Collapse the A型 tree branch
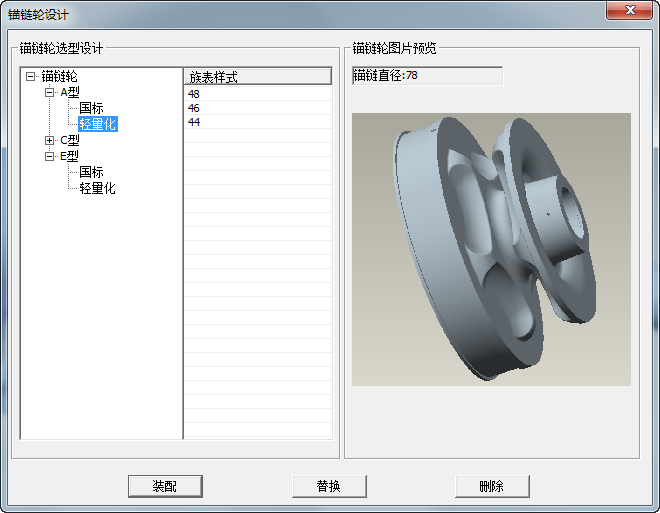 pos(49,92)
